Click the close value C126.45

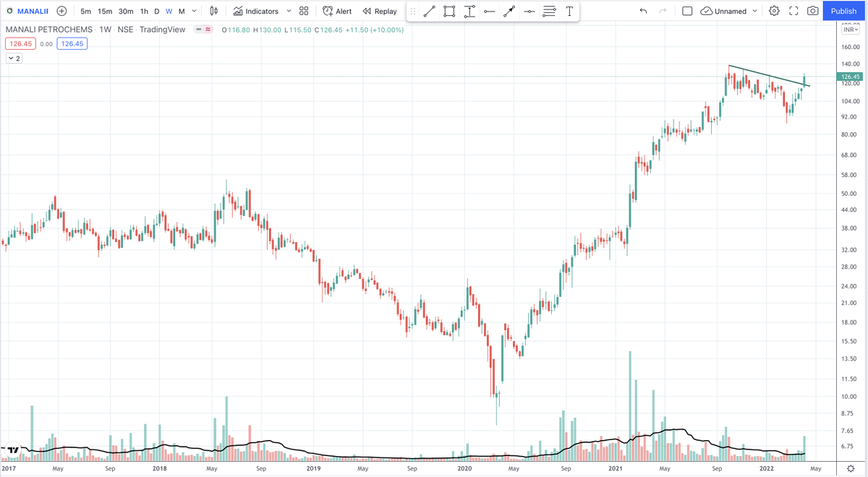click(328, 30)
